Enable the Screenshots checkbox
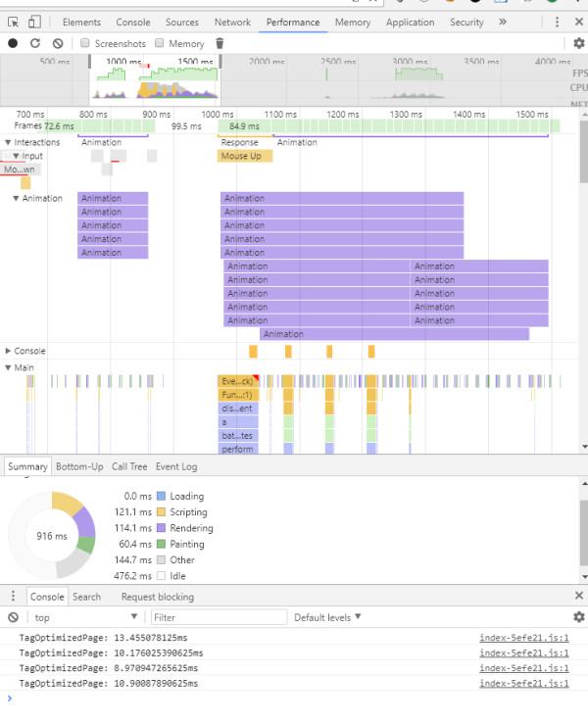 (x=84, y=43)
